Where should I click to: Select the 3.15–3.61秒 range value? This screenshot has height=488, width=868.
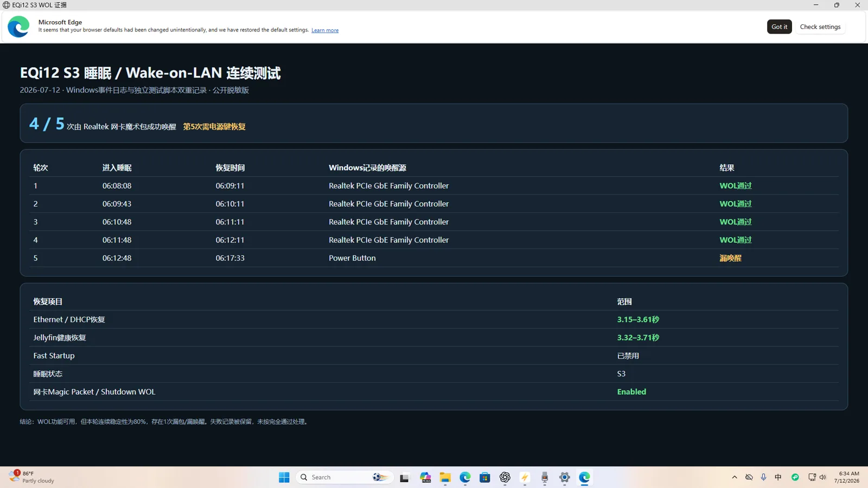click(x=638, y=319)
